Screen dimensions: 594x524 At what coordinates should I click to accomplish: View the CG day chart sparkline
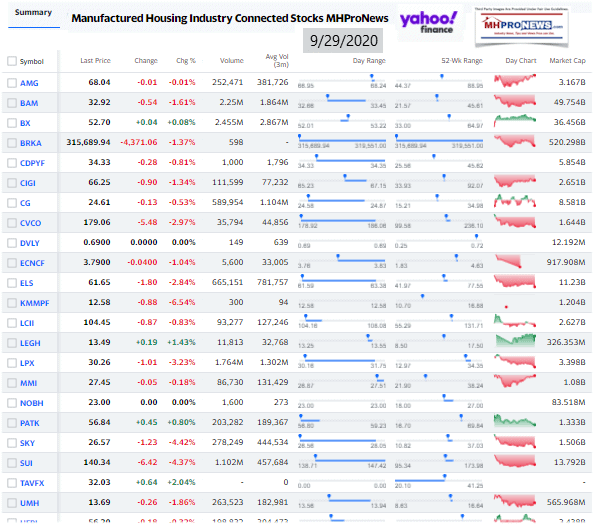(515, 201)
